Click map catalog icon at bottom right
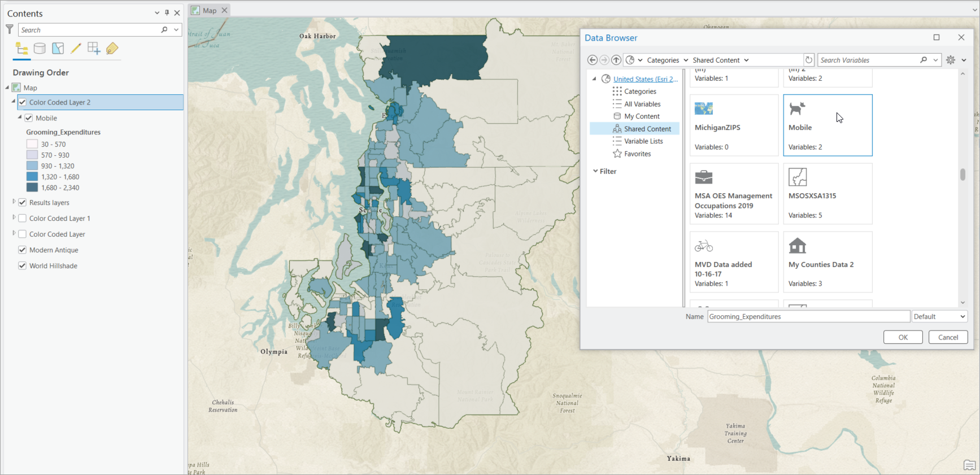 coord(970,465)
